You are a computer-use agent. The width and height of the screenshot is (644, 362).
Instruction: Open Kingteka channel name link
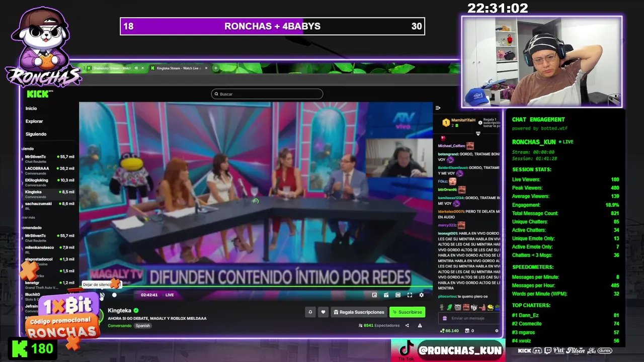[x=120, y=311]
